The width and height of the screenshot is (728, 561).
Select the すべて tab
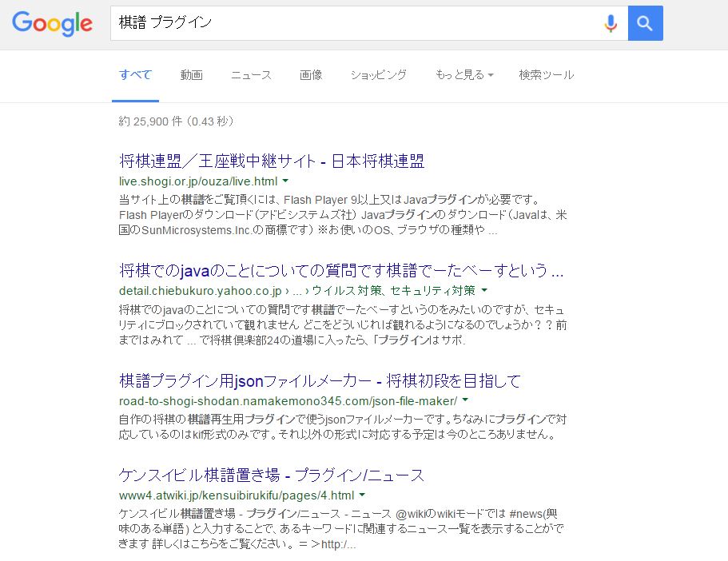pyautogui.click(x=135, y=75)
